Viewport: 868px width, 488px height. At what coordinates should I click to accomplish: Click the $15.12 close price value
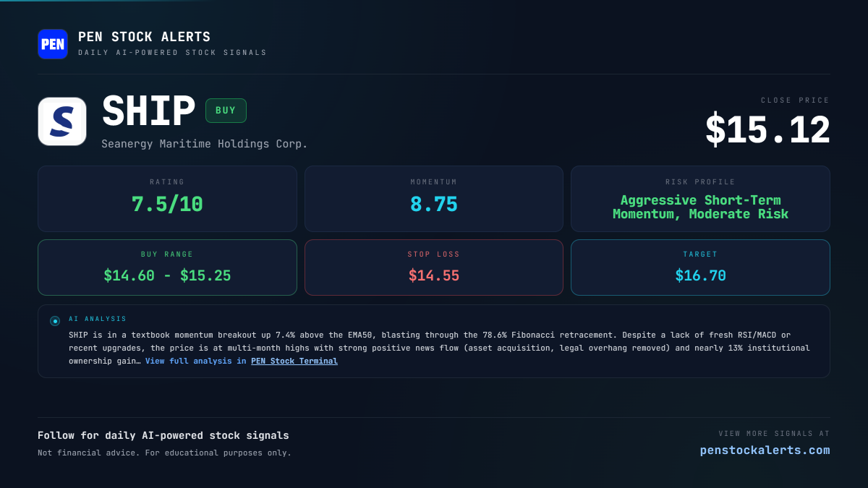(x=767, y=130)
